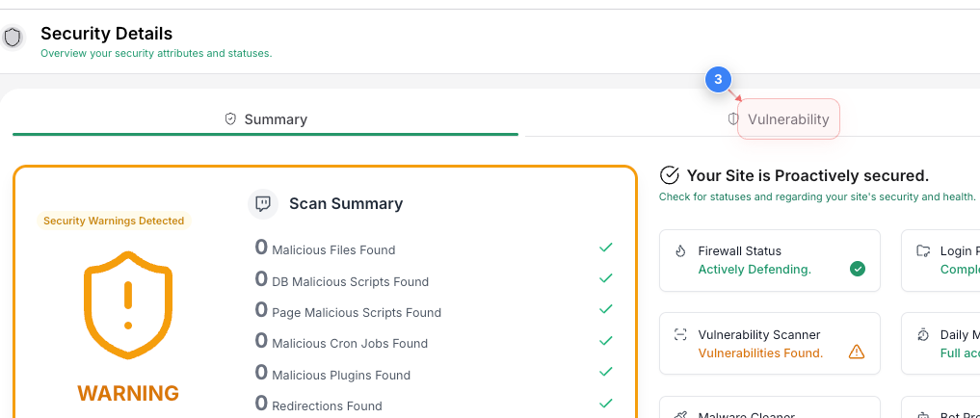Image resolution: width=980 pixels, height=418 pixels.
Task: Open the Vulnerability Scanner card
Action: click(x=770, y=344)
